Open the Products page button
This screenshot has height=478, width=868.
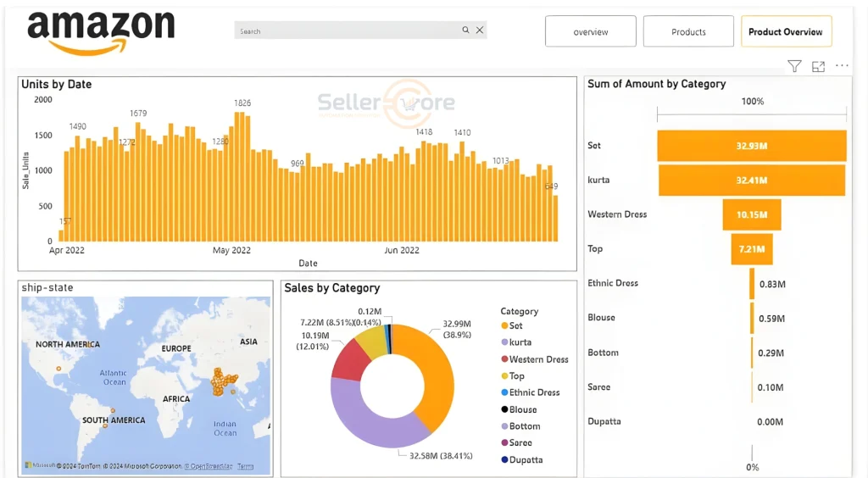[x=688, y=31]
